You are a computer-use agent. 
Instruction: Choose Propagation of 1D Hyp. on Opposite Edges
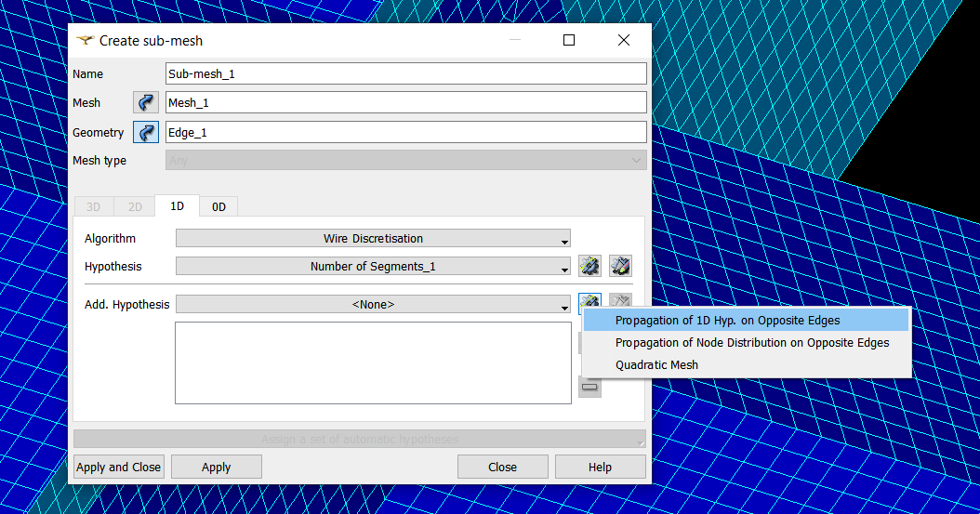coord(727,321)
